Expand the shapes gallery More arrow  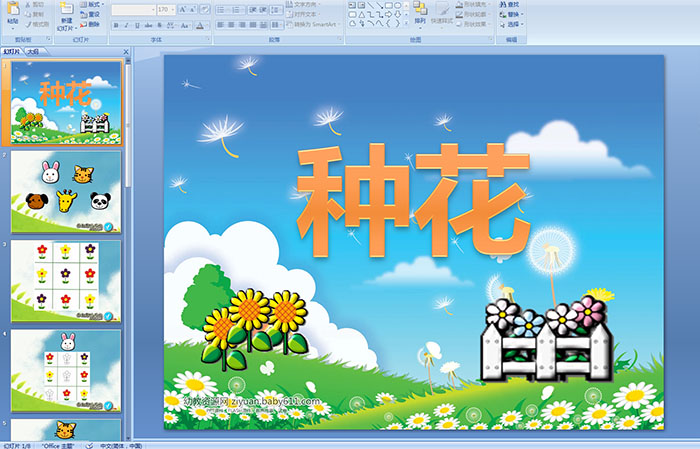tap(406, 22)
